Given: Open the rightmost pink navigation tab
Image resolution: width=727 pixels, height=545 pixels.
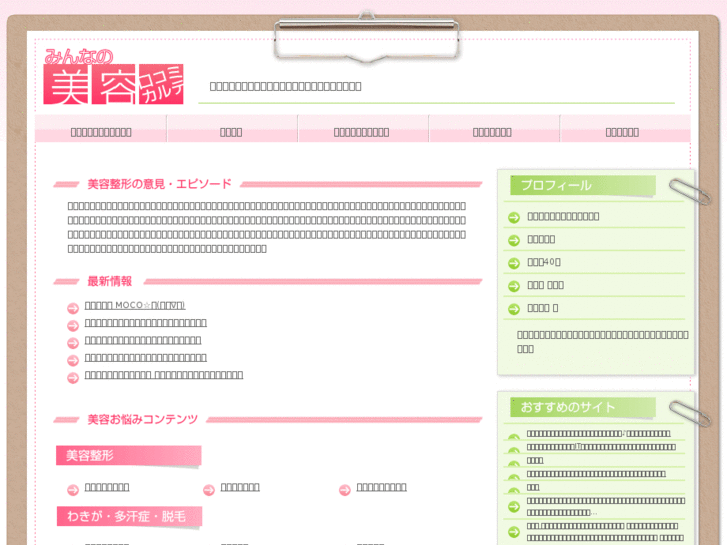Looking at the screenshot, I should click(625, 129).
